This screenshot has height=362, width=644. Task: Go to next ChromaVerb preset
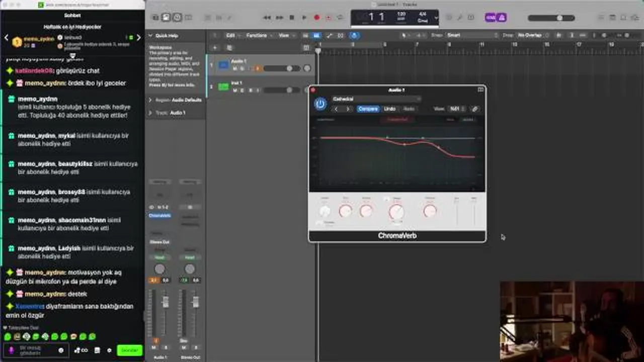point(348,109)
